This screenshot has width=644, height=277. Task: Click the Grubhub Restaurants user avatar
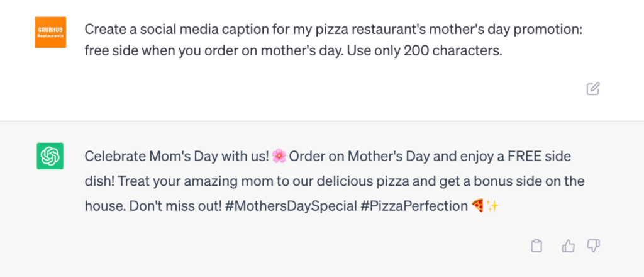click(x=50, y=33)
